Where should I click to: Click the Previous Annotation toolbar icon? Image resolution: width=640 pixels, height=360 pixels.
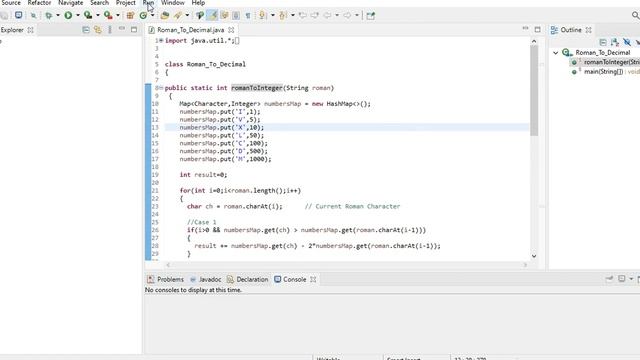tap(282, 16)
